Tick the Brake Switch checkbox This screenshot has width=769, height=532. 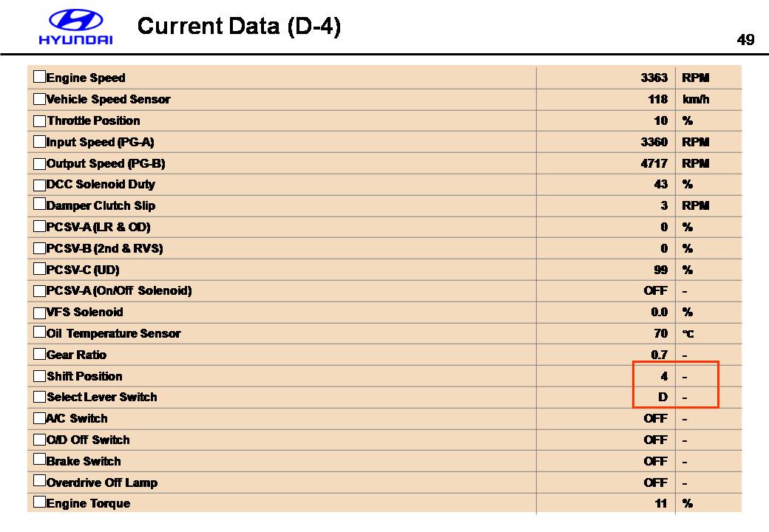(x=39, y=460)
